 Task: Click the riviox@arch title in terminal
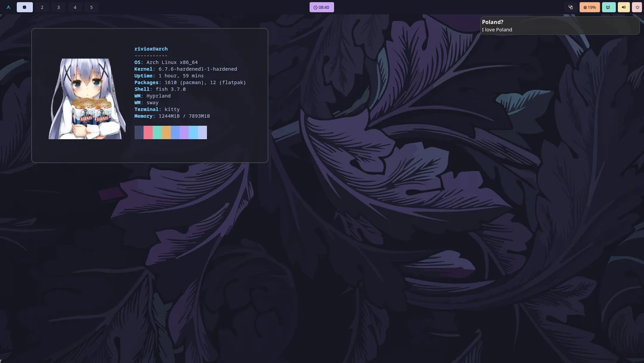tap(151, 49)
